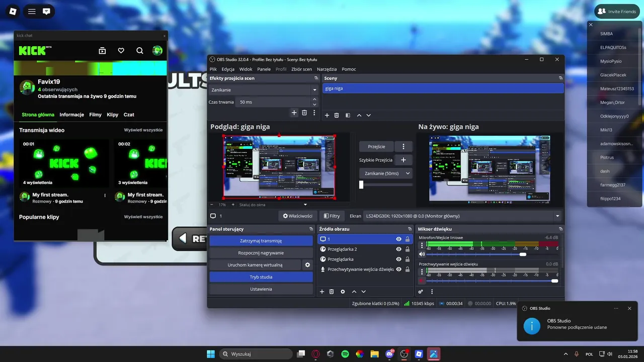
Task: Open the Ekran monitor selection dropdown
Action: [462, 216]
